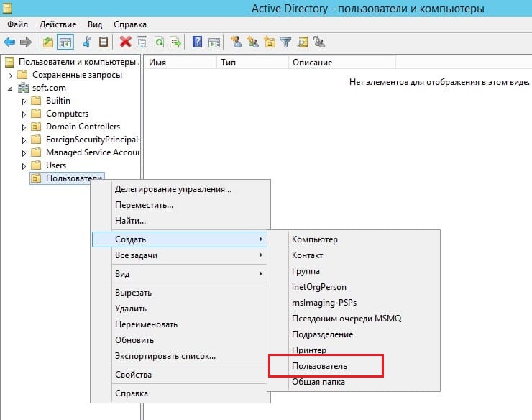Create a new Принтер object

pos(354,350)
